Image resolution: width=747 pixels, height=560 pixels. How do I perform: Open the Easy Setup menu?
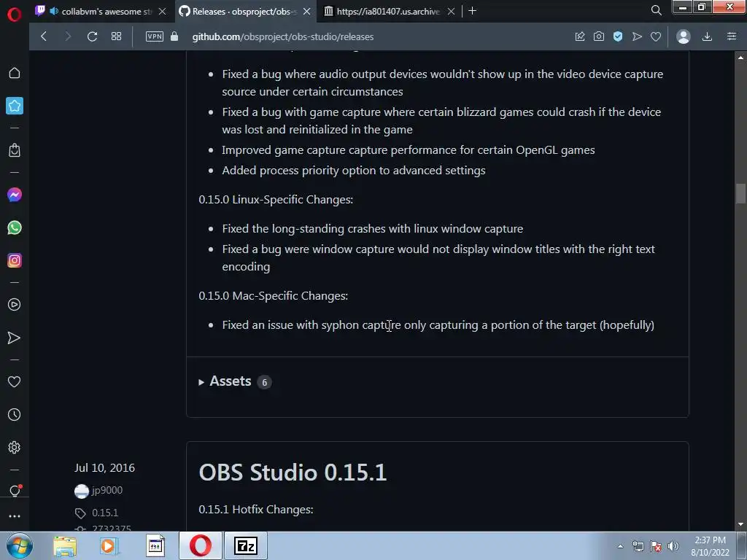(x=732, y=36)
